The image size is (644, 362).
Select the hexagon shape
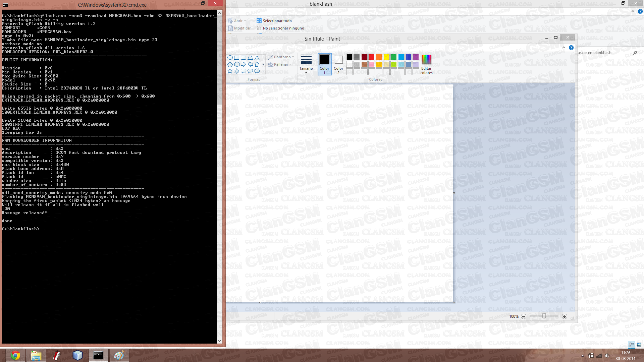pos(237,64)
